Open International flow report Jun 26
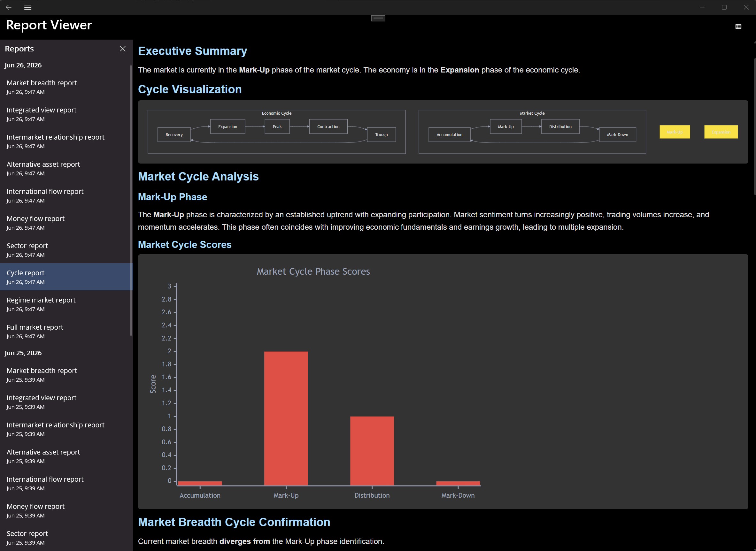Viewport: 756px width, 551px height. tap(67, 195)
